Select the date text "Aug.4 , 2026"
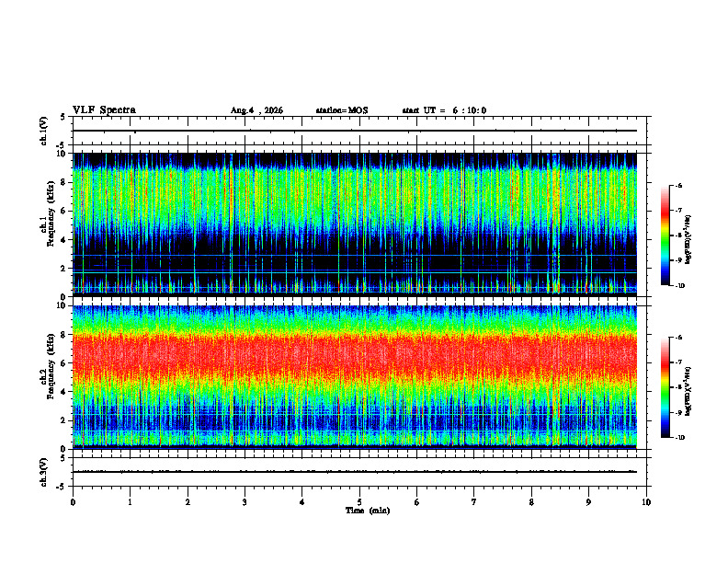 256,110
